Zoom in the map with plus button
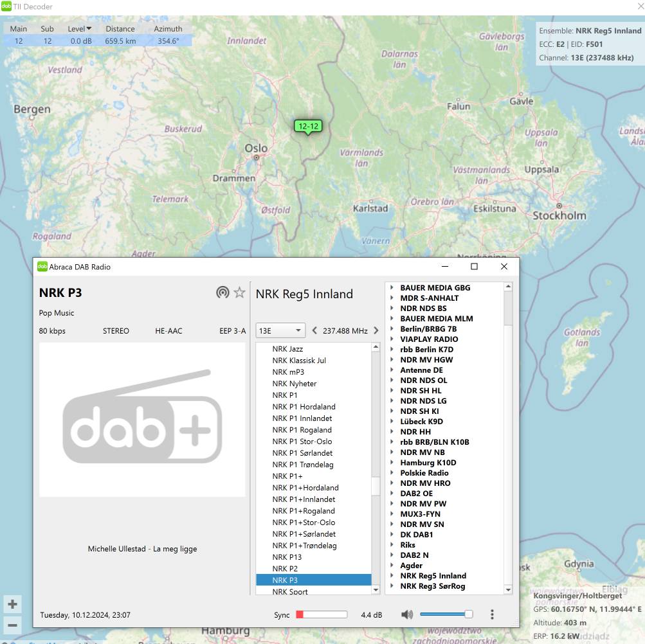645x644 pixels. (x=12, y=604)
